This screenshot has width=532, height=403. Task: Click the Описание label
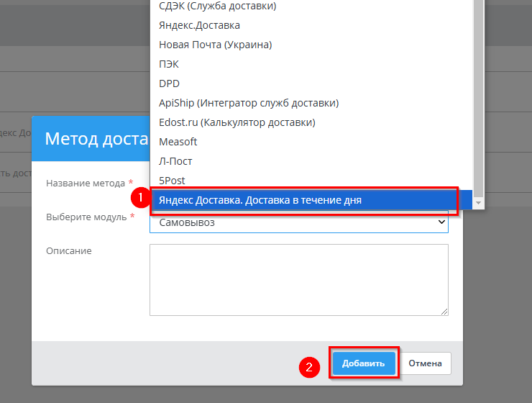click(69, 251)
